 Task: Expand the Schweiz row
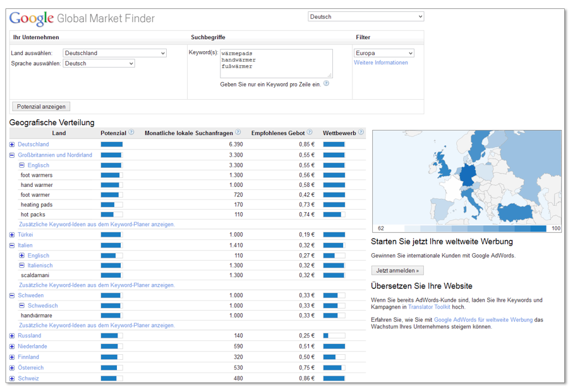[x=12, y=379]
